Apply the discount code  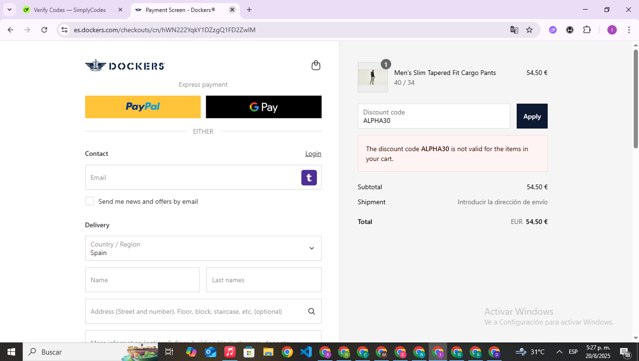pos(532,116)
